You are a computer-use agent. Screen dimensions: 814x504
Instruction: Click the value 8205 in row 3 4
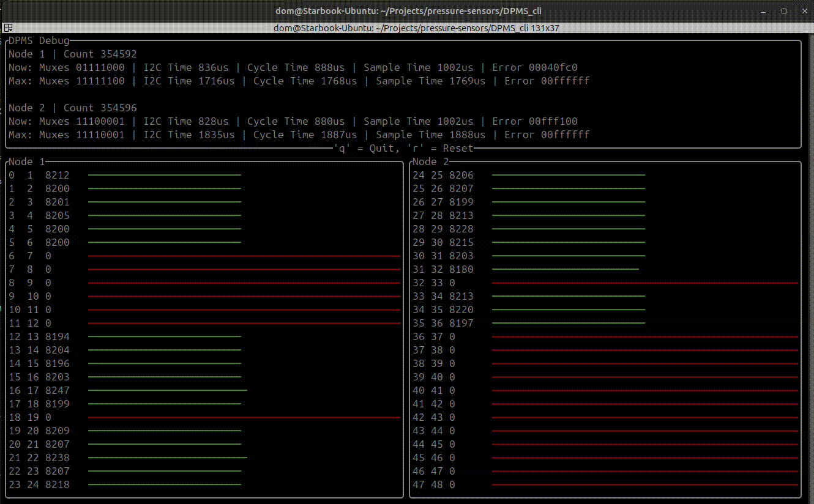coord(58,215)
